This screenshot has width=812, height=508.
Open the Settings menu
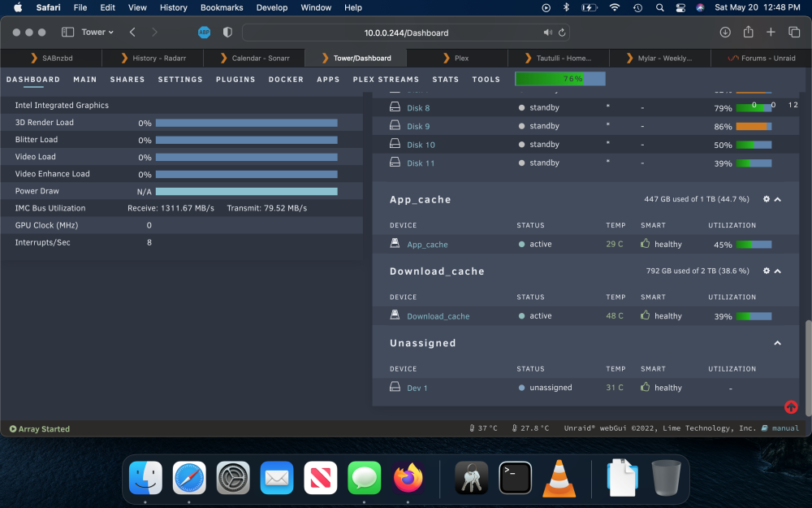180,80
